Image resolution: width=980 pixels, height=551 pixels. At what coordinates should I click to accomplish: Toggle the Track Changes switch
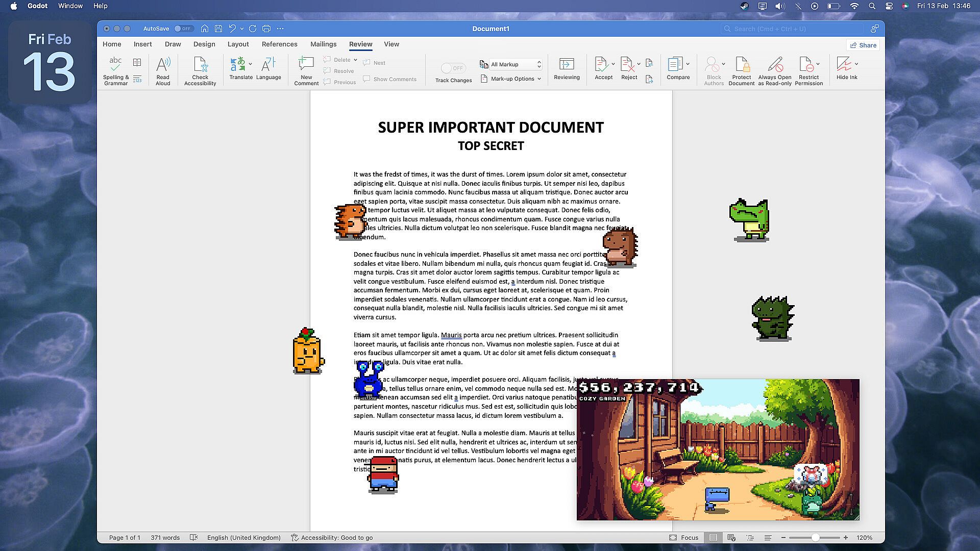[453, 68]
